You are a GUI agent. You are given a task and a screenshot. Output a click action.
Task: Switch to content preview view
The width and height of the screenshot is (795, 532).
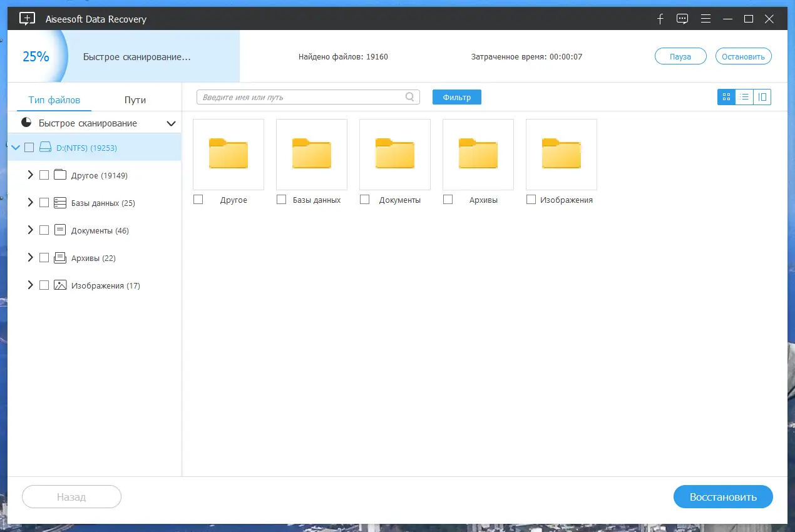(x=762, y=97)
